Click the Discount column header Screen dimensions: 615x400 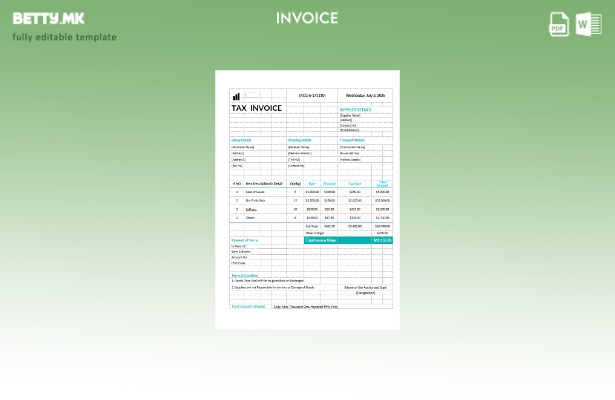(329, 184)
